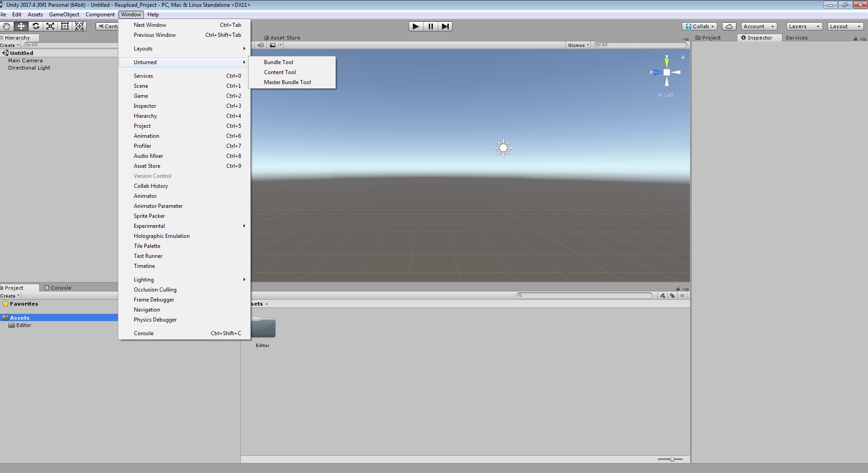Select Main Camera in Hierarchy
The image size is (868, 473).
coord(25,60)
